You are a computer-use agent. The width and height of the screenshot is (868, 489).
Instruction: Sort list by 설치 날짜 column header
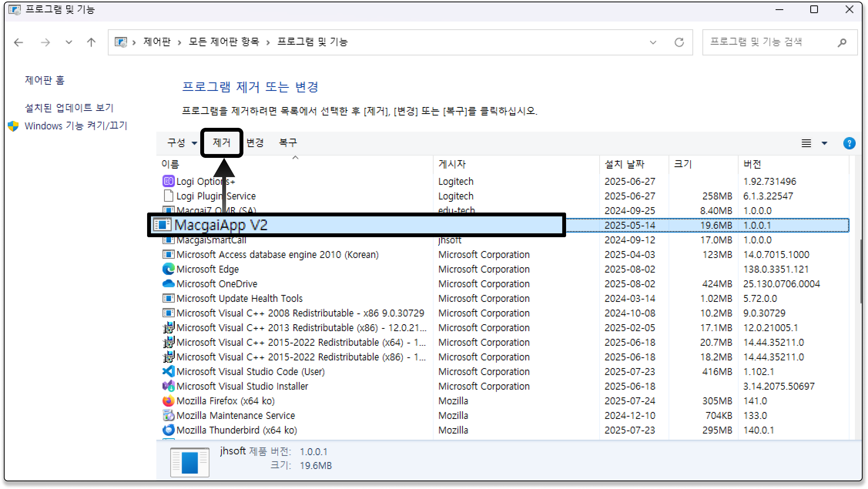pyautogui.click(x=624, y=164)
